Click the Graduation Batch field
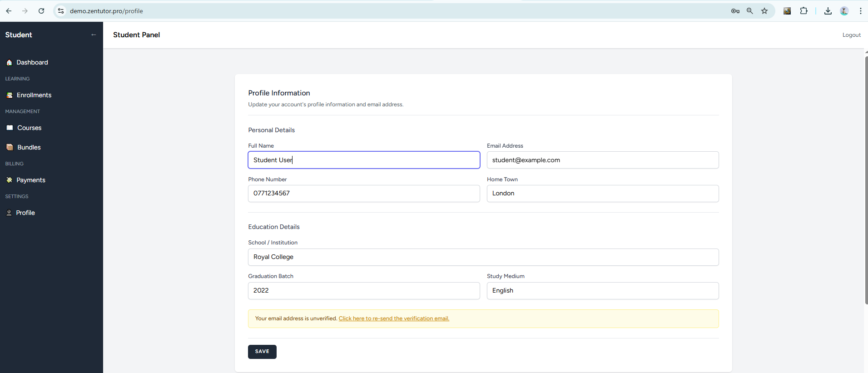The image size is (868, 373). 364,291
